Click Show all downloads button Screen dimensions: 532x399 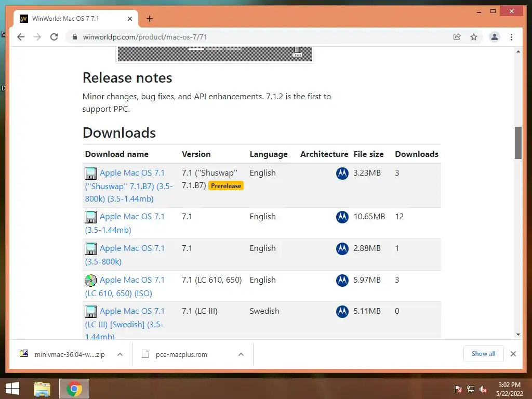484,353
